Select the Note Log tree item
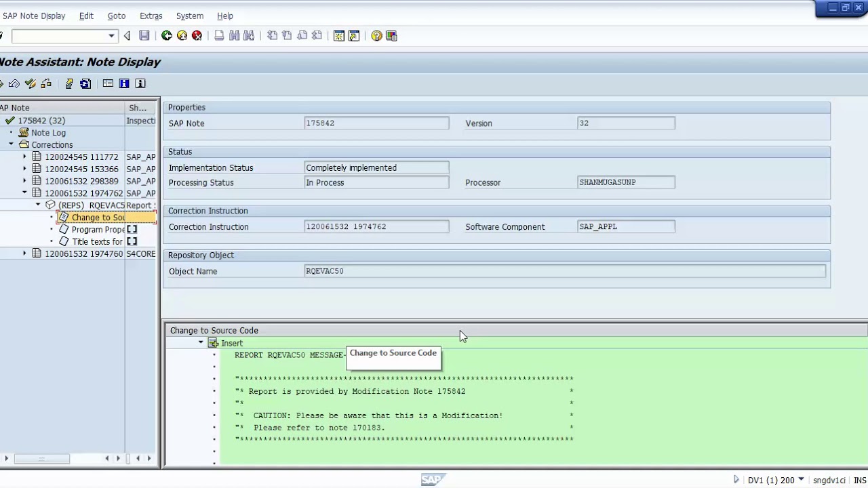This screenshot has height=488, width=868. tap(48, 133)
